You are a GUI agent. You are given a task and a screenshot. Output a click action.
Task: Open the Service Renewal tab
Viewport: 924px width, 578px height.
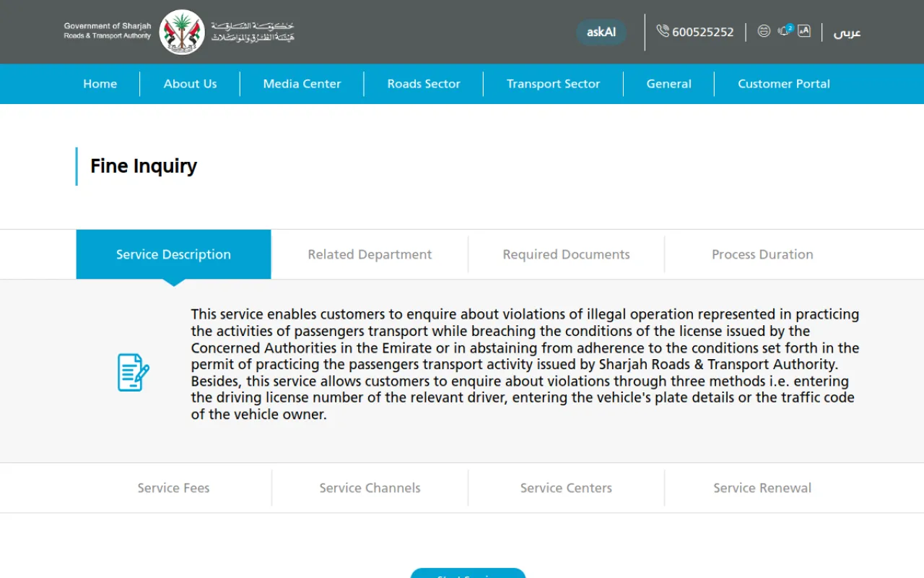(x=762, y=488)
